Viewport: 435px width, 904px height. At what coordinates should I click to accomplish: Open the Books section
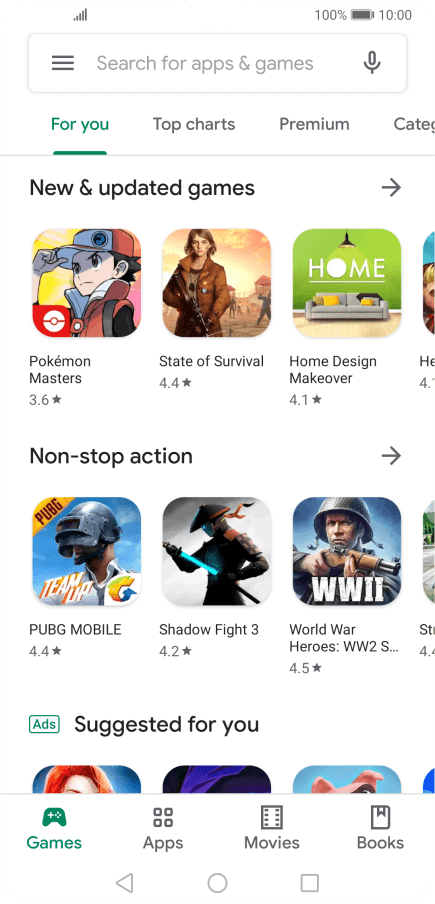click(x=380, y=828)
